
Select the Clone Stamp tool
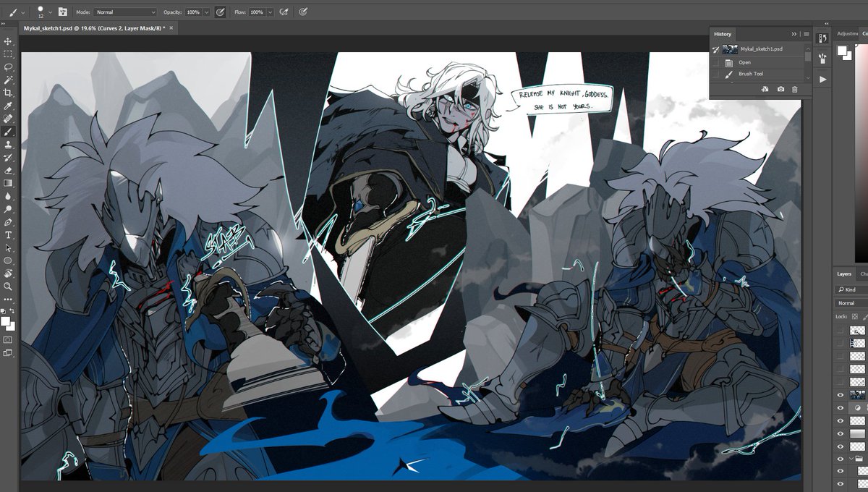(x=8, y=145)
